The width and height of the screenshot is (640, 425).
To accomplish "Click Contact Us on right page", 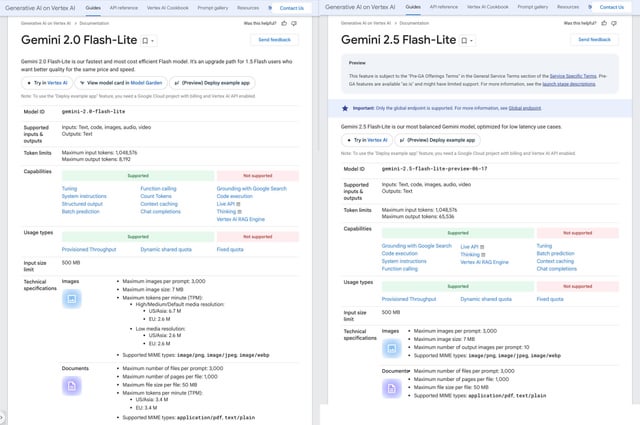I will (x=611, y=7).
